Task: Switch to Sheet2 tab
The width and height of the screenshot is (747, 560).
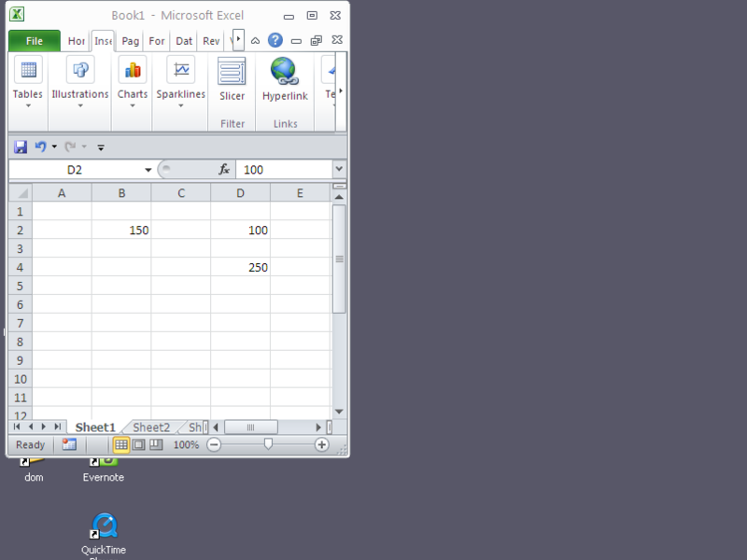Action: [151, 427]
